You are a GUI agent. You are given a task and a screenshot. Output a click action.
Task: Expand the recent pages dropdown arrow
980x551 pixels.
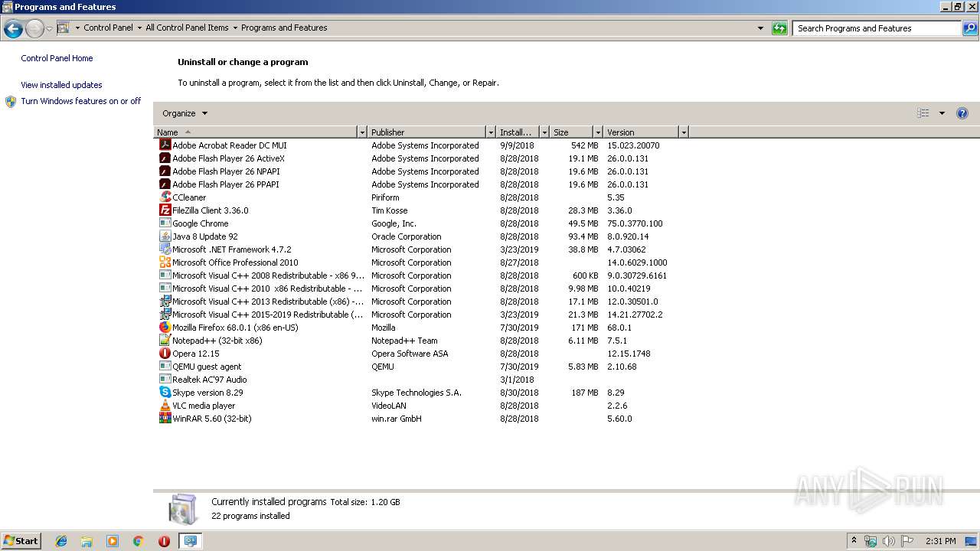49,29
